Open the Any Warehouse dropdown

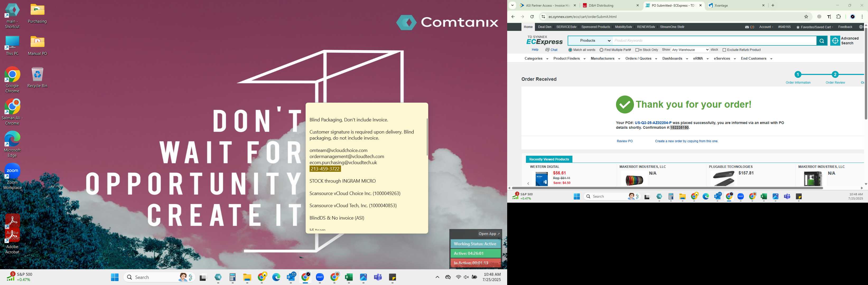690,50
